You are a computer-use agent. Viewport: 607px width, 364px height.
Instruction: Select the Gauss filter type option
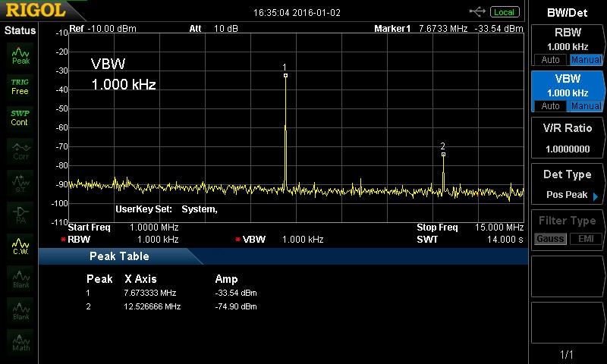[549, 240]
